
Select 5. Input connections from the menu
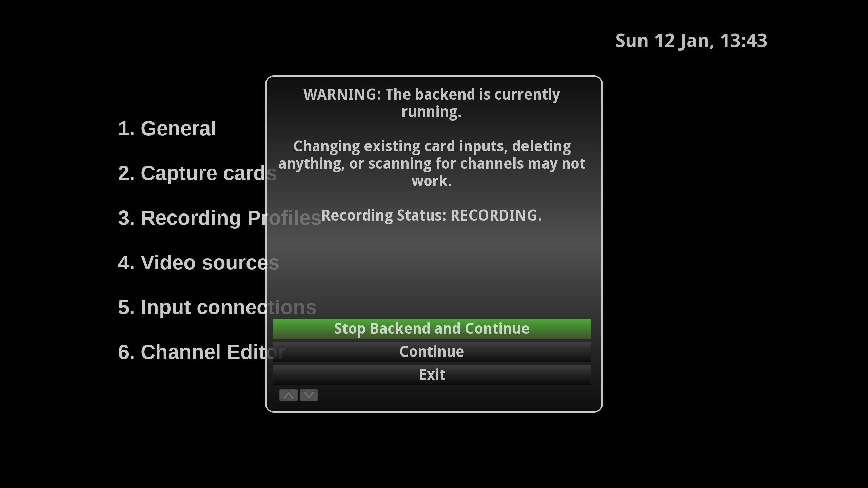217,307
